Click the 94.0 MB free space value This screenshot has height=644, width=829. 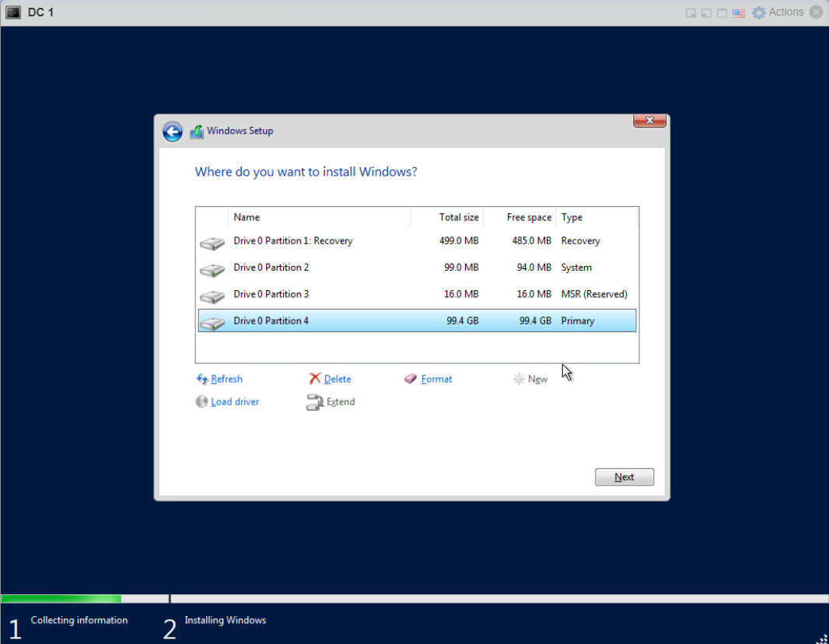pyautogui.click(x=534, y=268)
